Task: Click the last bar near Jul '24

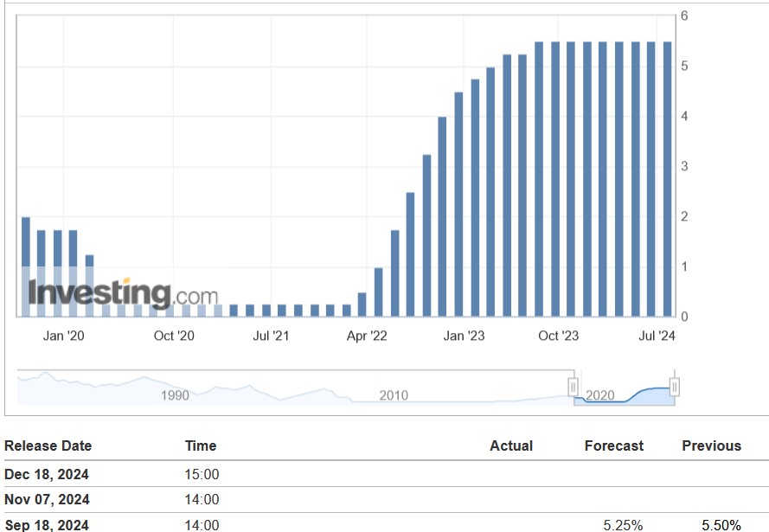Action: [x=668, y=179]
